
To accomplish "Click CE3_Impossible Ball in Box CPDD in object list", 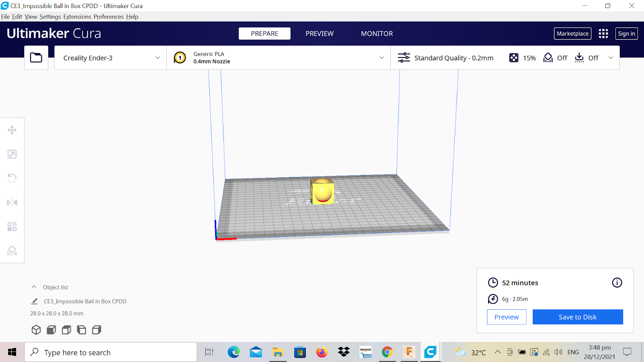I will click(85, 301).
